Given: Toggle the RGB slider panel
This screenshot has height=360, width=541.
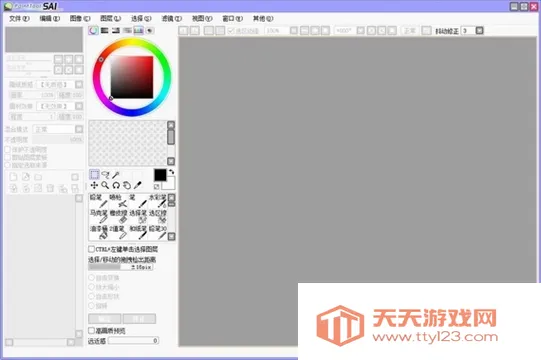Looking at the screenshot, I should (104, 30).
